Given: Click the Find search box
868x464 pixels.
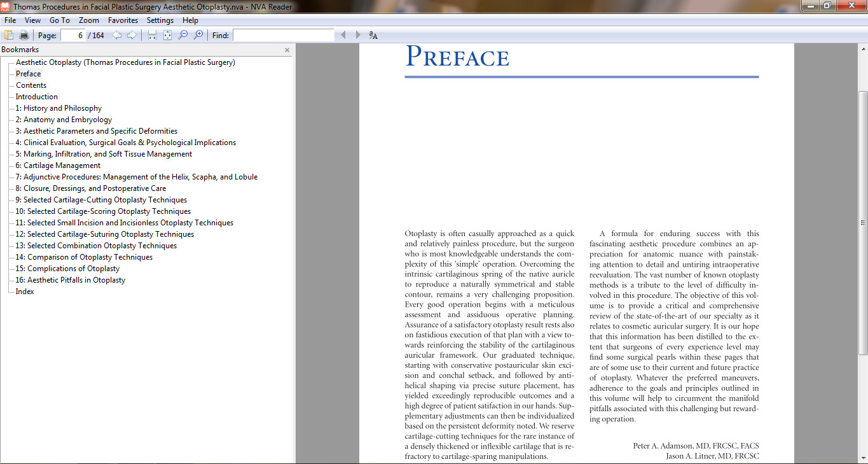Looking at the screenshot, I should coord(284,36).
